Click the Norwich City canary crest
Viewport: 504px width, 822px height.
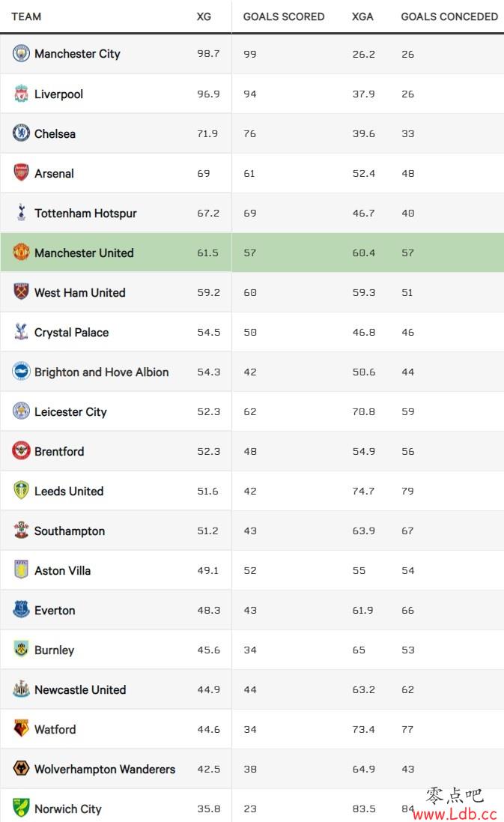point(21,808)
